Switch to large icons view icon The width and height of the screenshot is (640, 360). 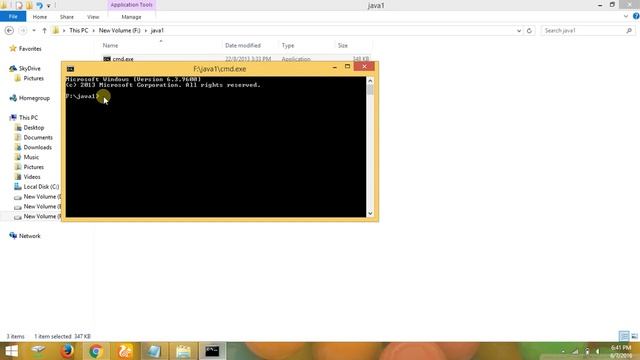634,336
